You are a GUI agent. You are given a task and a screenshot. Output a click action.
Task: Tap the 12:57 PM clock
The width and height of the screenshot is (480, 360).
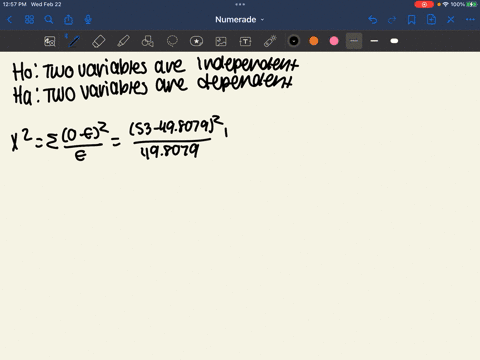click(x=15, y=4)
